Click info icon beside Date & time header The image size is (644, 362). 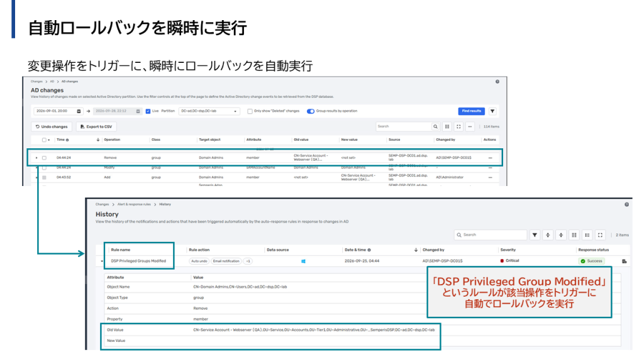pyautogui.click(x=369, y=250)
